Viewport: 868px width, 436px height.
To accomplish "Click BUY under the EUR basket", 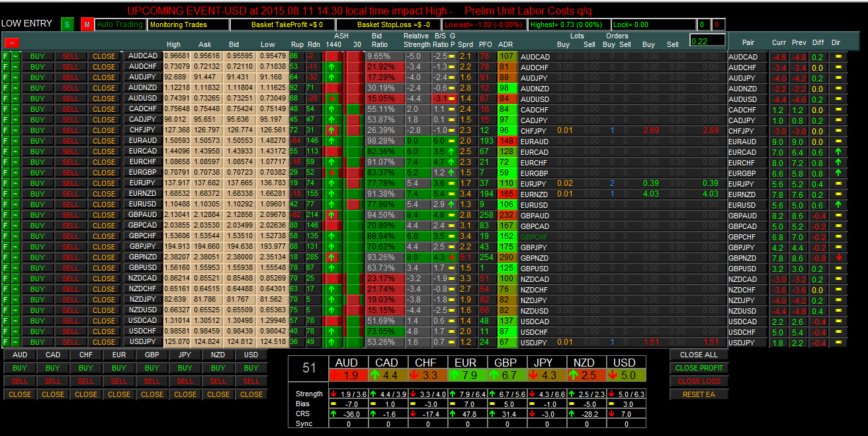I will pos(119,368).
